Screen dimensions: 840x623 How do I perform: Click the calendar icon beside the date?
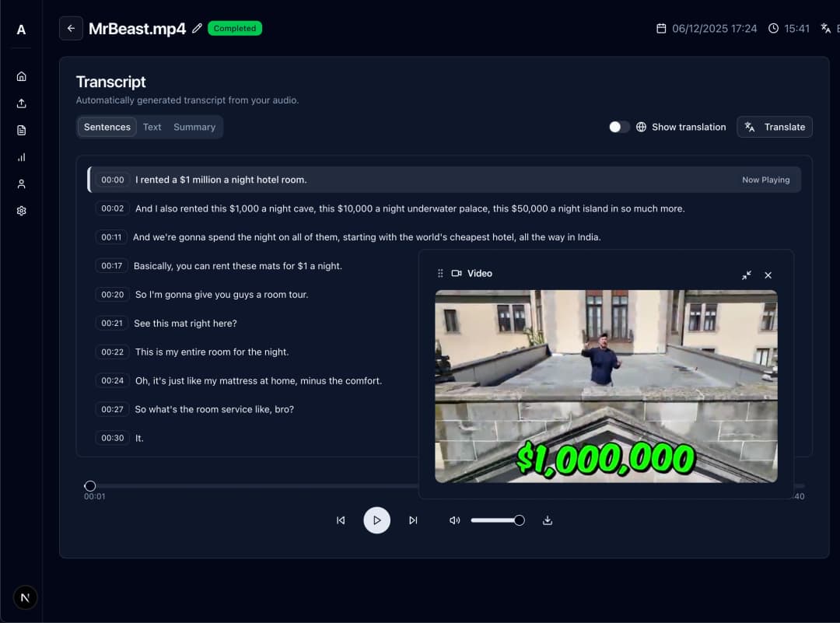(661, 29)
